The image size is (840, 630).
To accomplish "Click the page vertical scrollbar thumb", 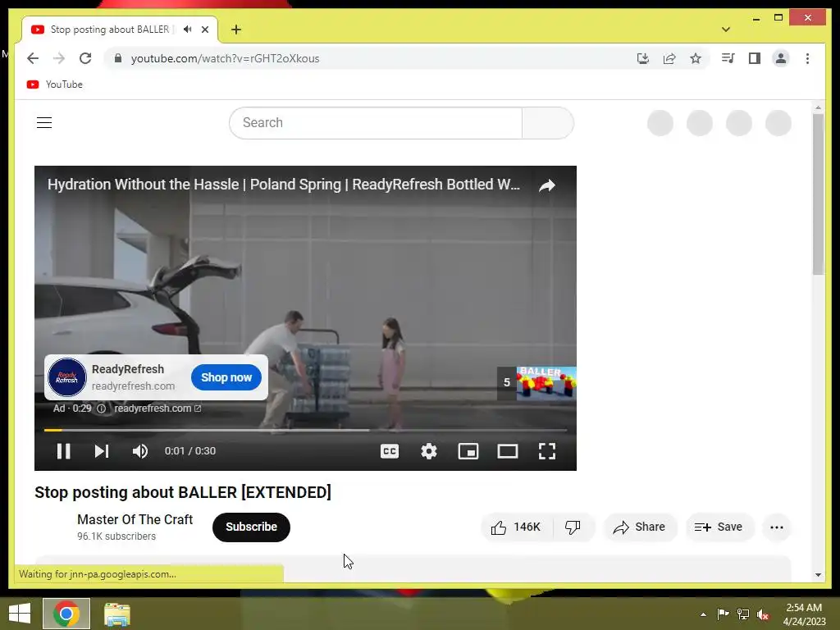I will tap(818, 195).
